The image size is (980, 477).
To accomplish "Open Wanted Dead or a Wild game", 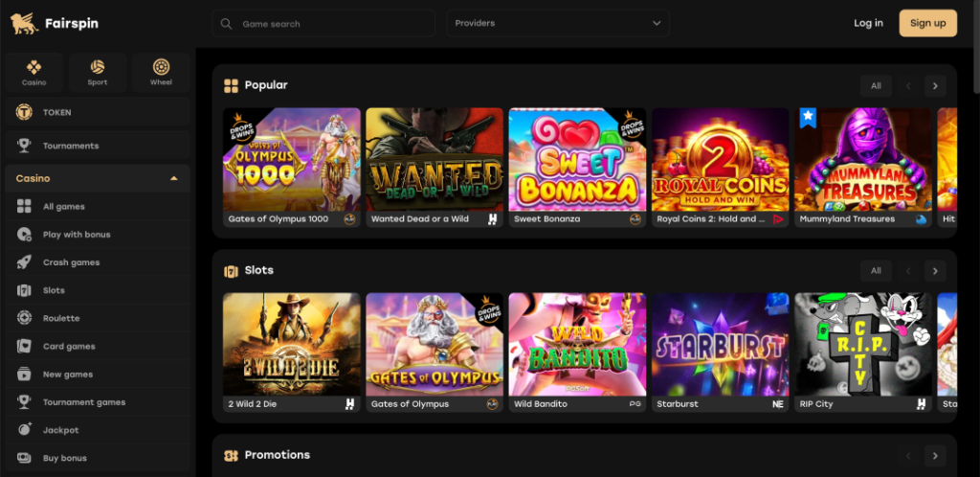I will 434,159.
